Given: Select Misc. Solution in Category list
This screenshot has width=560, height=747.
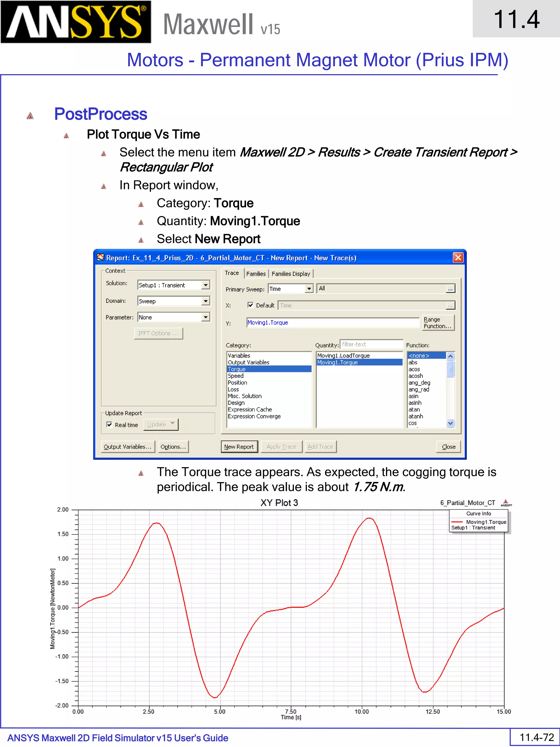Looking at the screenshot, I should pyautogui.click(x=269, y=396).
